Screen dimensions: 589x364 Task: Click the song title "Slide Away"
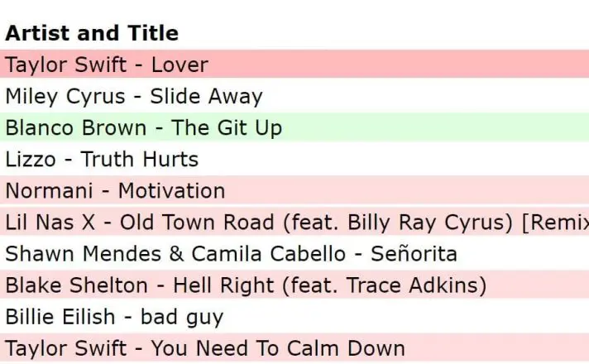pyautogui.click(x=206, y=96)
